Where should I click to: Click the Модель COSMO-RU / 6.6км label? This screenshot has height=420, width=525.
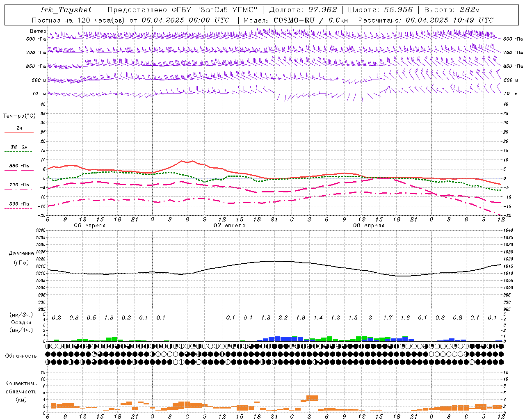tap(296, 20)
